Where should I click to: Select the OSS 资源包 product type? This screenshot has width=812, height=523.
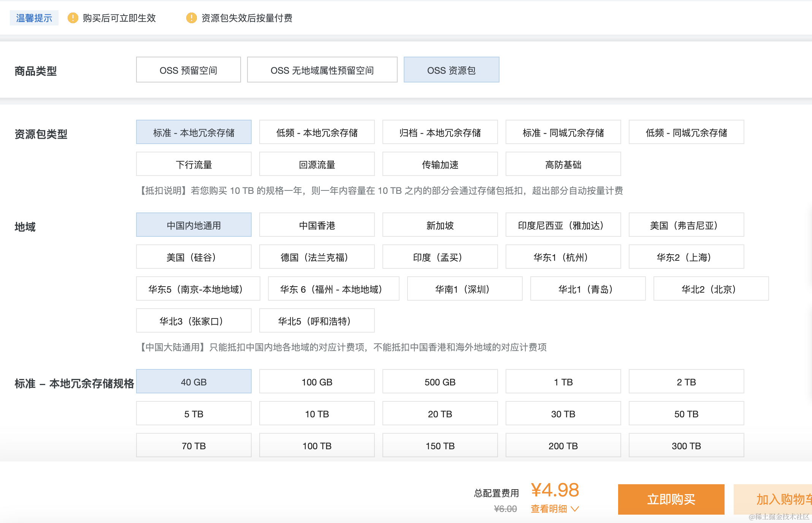tap(451, 70)
